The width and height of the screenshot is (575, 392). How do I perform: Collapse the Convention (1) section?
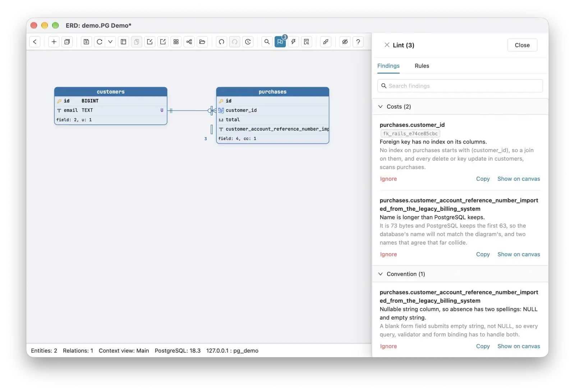pos(460,274)
